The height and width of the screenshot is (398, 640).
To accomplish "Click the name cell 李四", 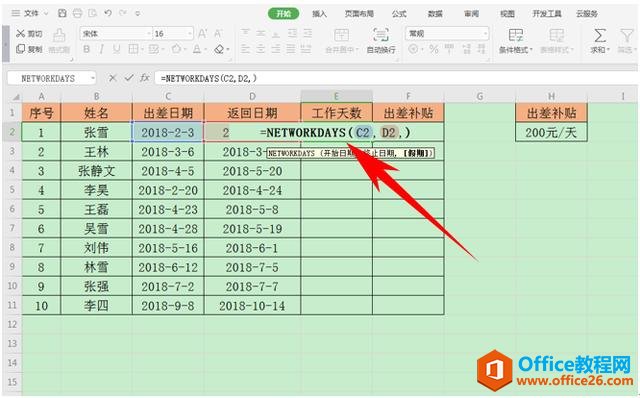I will [96, 306].
